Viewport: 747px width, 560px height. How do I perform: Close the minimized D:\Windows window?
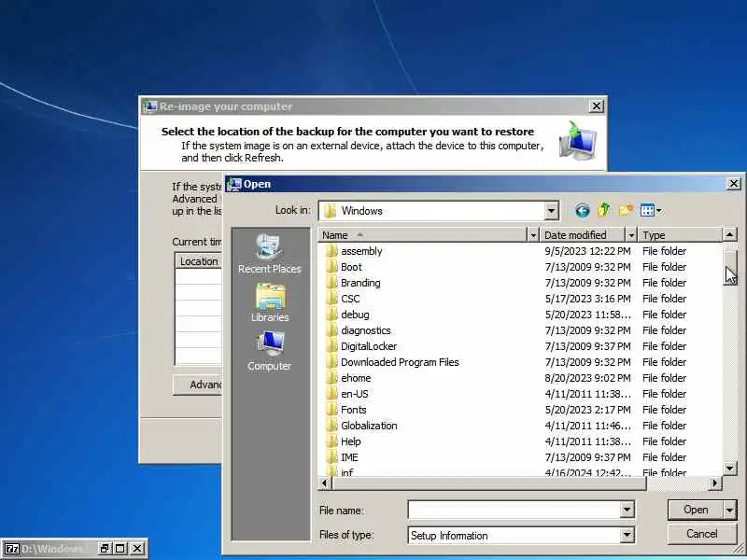pos(136,549)
